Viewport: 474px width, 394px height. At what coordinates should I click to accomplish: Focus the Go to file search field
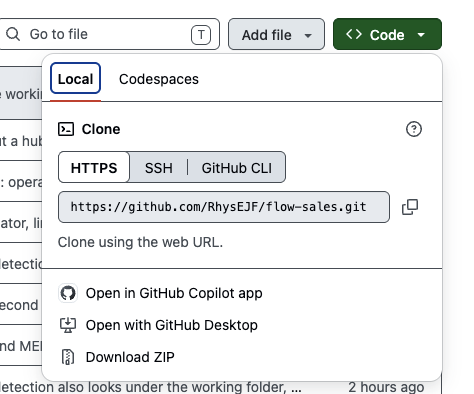(x=109, y=34)
